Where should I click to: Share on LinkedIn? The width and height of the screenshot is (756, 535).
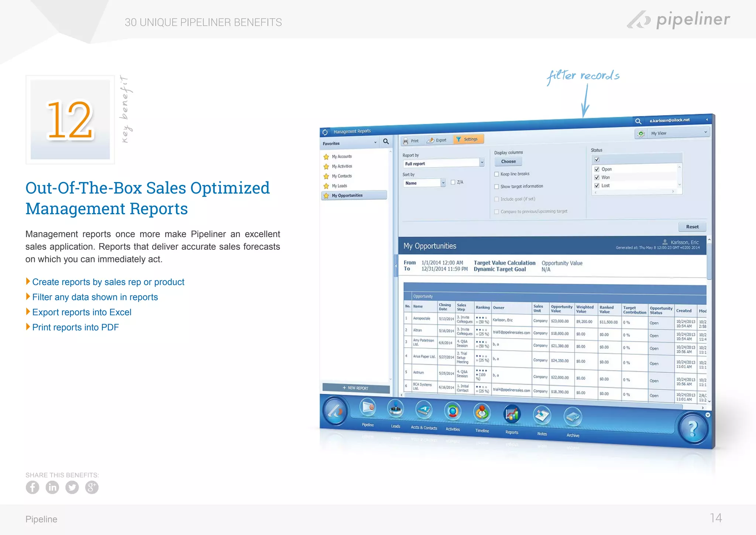coord(52,487)
